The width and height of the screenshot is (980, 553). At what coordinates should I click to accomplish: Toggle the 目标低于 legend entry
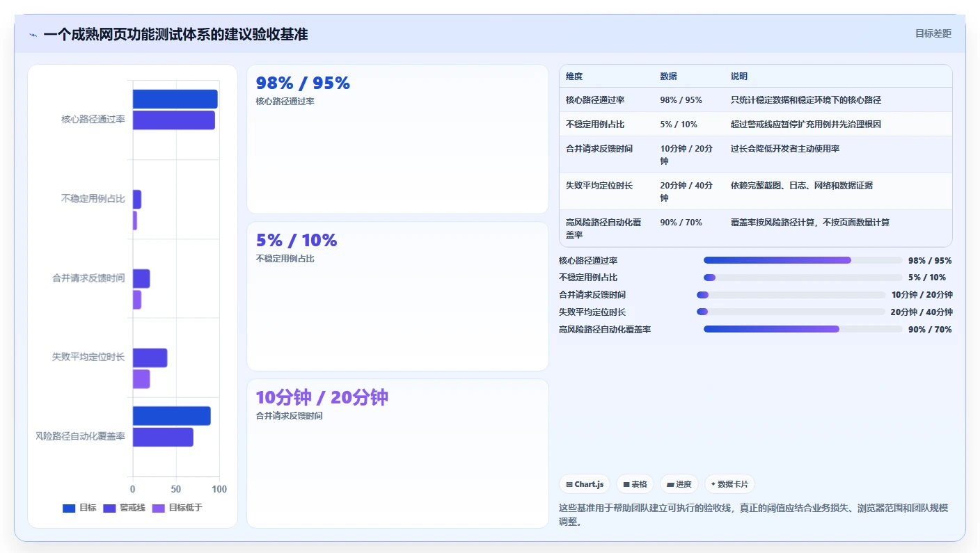pyautogui.click(x=177, y=508)
